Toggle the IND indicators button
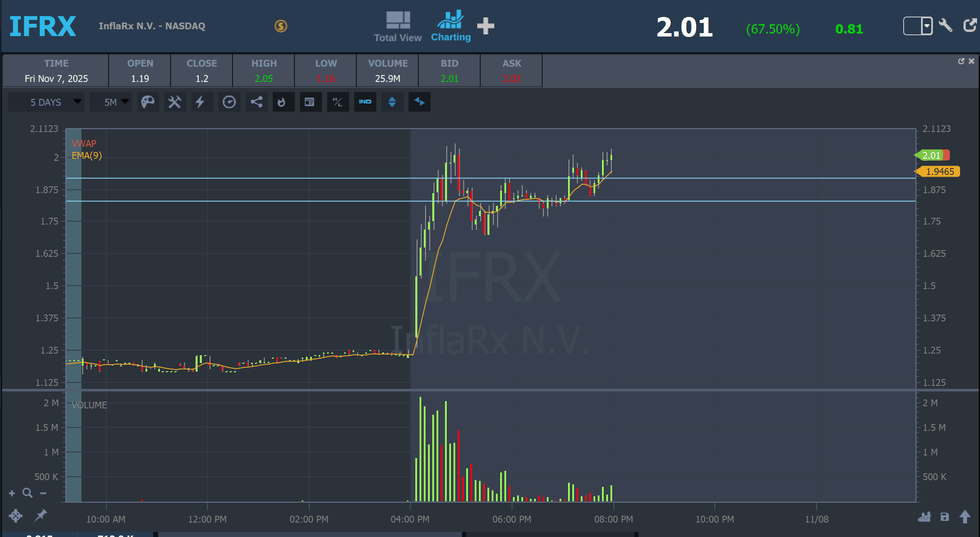This screenshot has width=980, height=537. tap(365, 102)
